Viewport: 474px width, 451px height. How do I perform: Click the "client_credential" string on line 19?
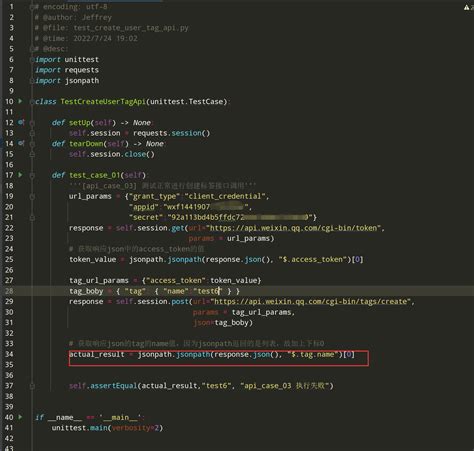coord(225,196)
